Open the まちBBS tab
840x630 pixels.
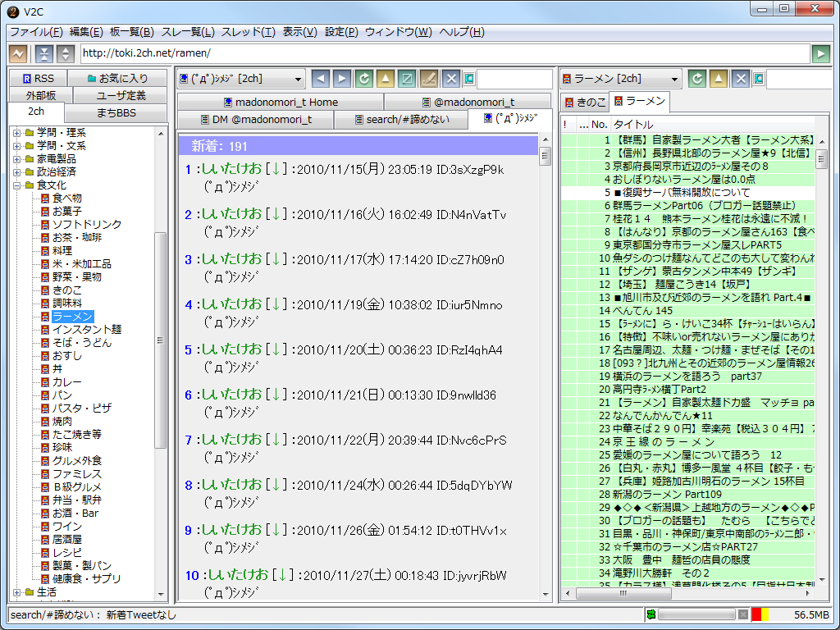click(x=116, y=113)
